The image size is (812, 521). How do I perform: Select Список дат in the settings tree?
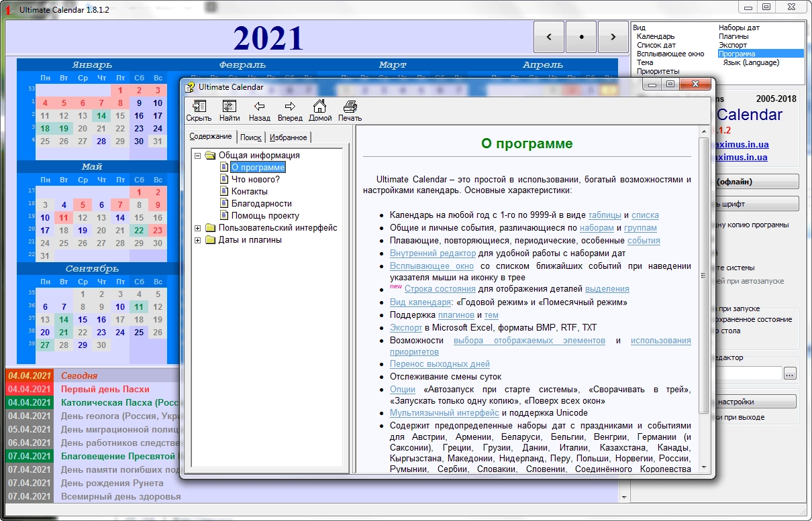point(656,45)
